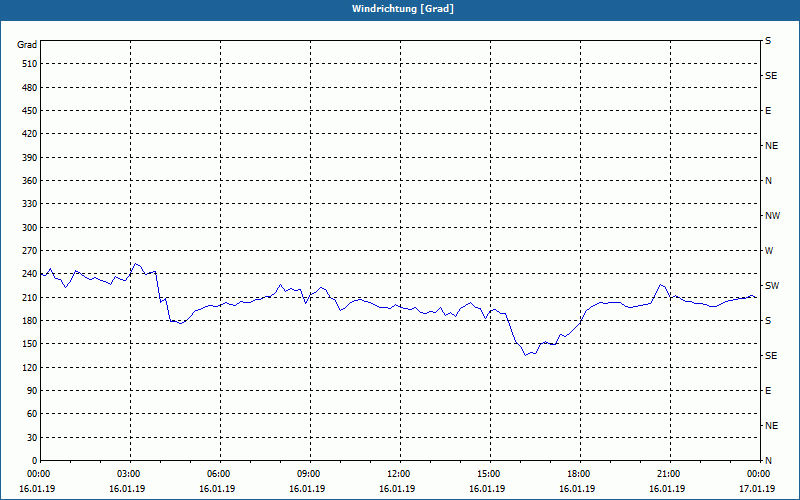Select the 300 degree axis label
Screen dimensions: 800x500
(x=30, y=228)
